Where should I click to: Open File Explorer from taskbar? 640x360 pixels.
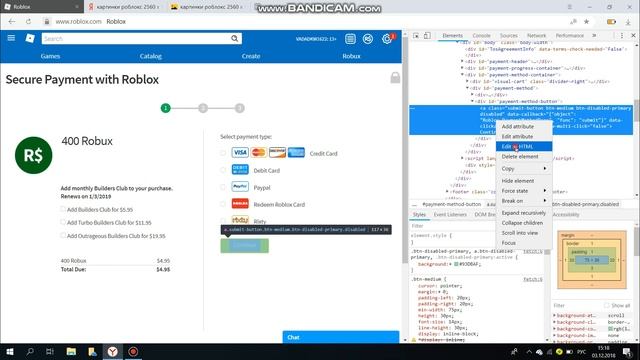(x=71, y=351)
